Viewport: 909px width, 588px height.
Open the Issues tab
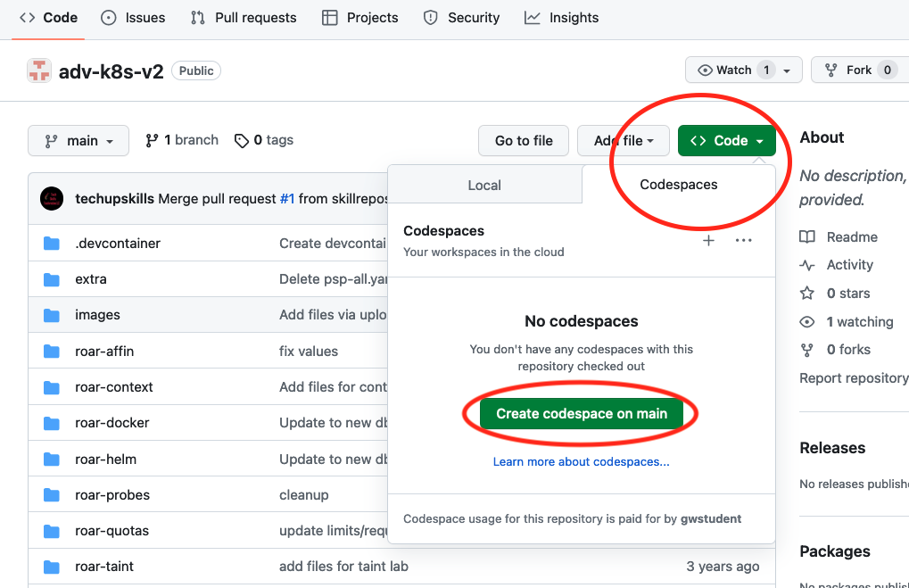coord(133,17)
